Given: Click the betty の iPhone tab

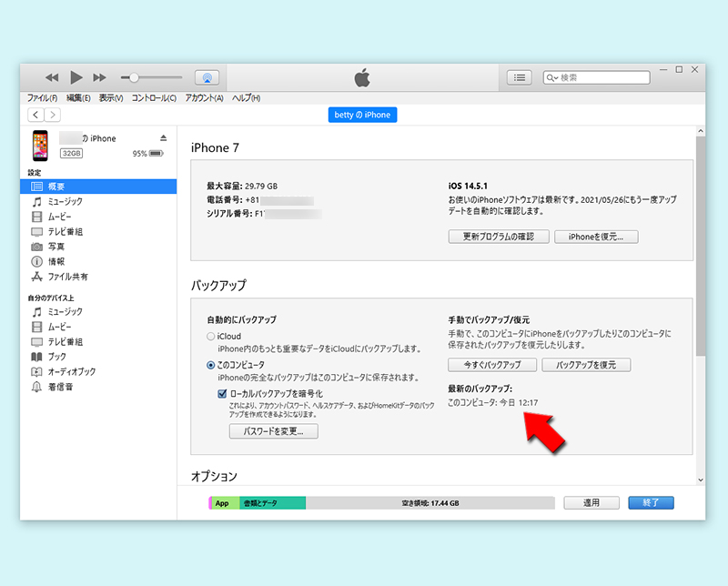Looking at the screenshot, I should [362, 115].
